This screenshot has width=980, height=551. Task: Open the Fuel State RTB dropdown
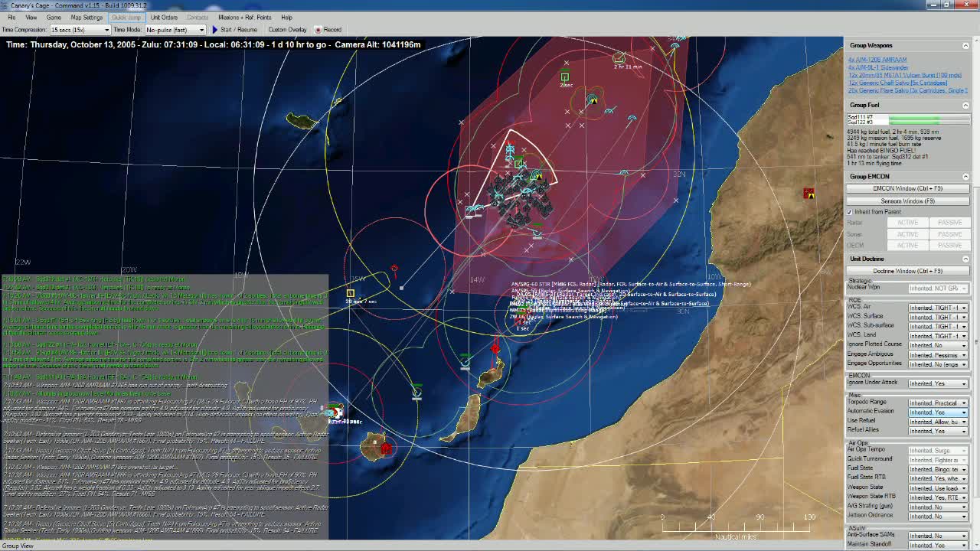click(937, 478)
